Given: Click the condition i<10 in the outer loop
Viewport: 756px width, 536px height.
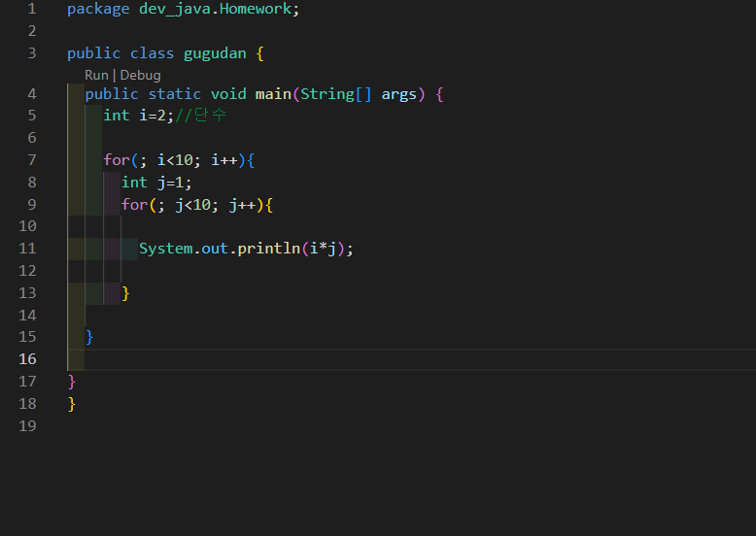Looking at the screenshot, I should click(176, 160).
